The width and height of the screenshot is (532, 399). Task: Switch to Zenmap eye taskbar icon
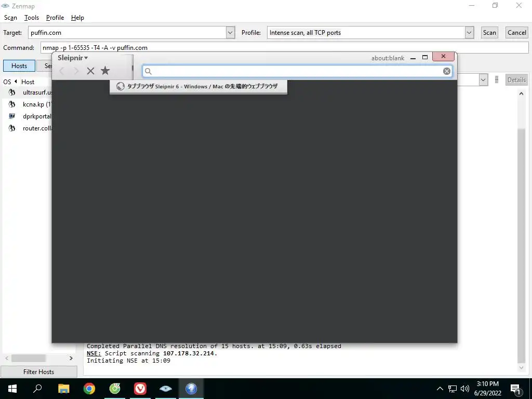166,389
